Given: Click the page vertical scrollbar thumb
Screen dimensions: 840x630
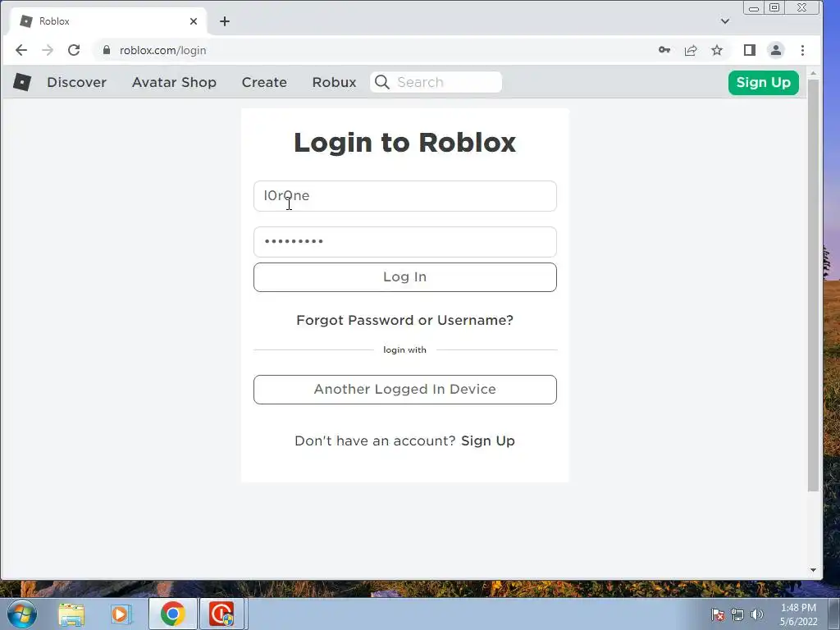Looking at the screenshot, I should point(813,285).
